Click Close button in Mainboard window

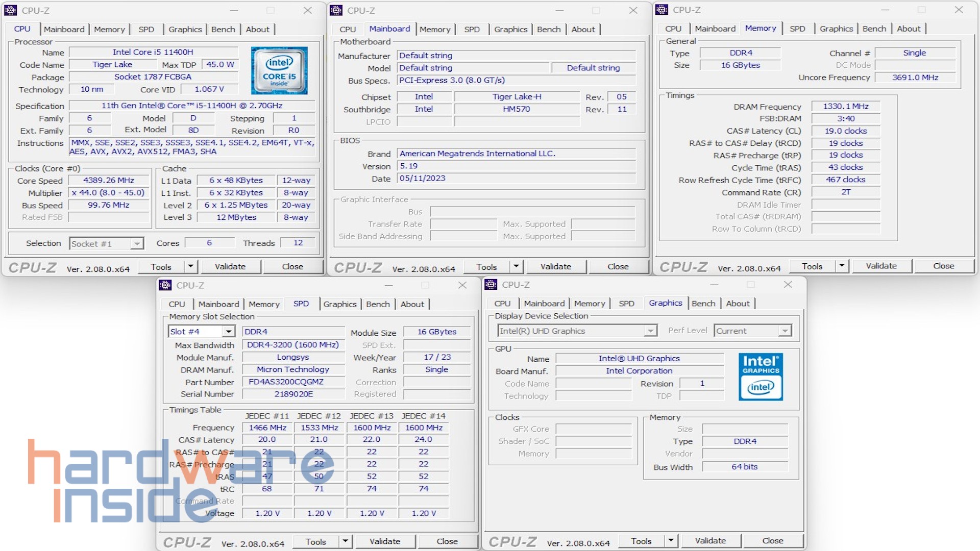tap(618, 266)
